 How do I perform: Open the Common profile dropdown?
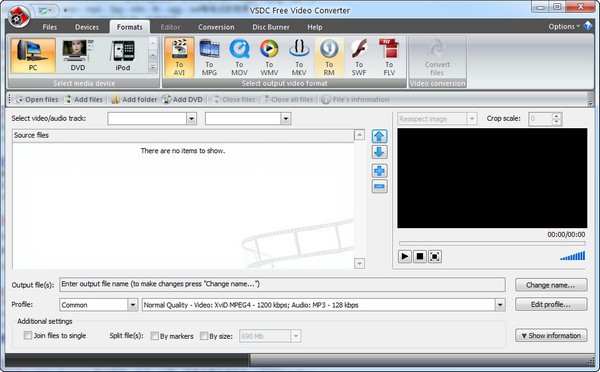tap(132, 305)
